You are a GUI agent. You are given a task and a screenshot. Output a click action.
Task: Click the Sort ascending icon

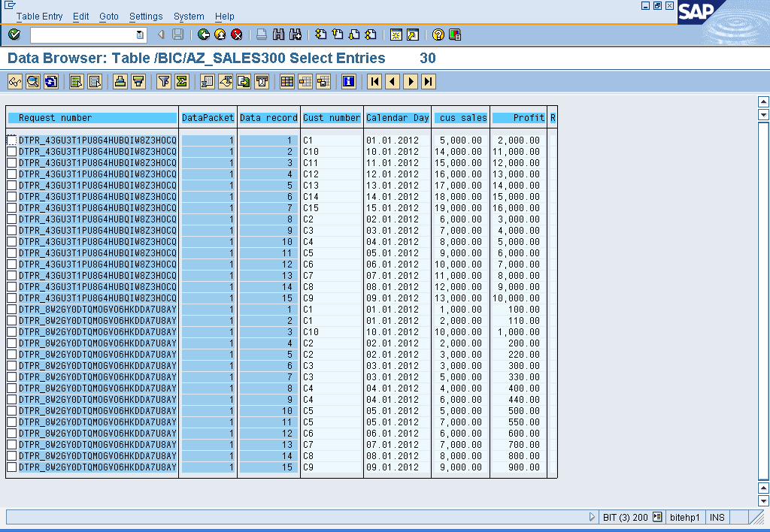tap(120, 81)
